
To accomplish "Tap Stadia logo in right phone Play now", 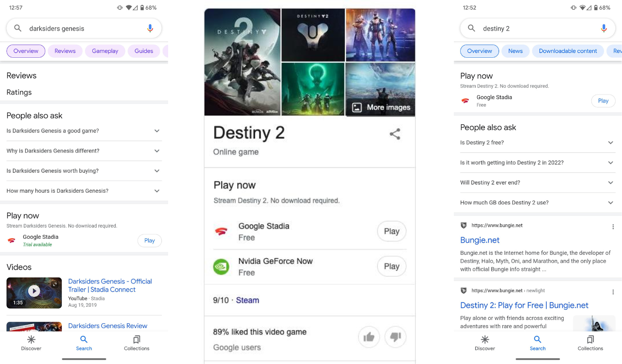I will click(466, 101).
